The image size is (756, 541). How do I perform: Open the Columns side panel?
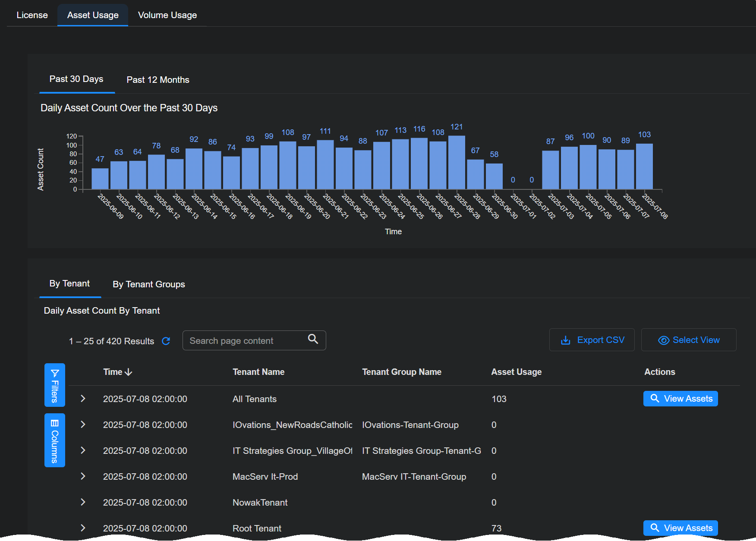[55, 440]
